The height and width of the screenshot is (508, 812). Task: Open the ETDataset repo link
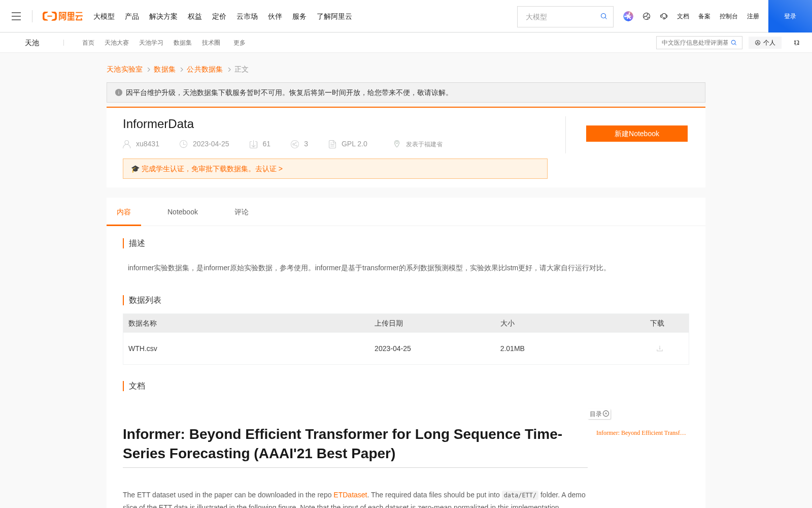pos(350,495)
